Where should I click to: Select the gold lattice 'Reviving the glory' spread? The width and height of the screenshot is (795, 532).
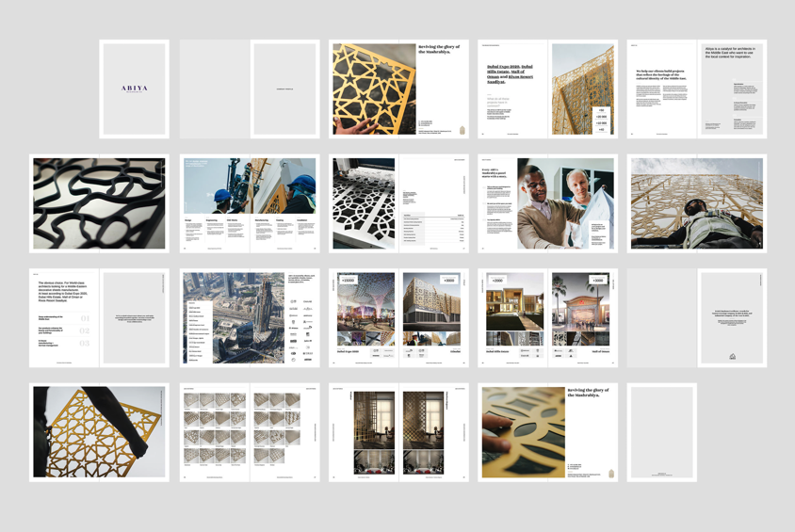coord(398,89)
